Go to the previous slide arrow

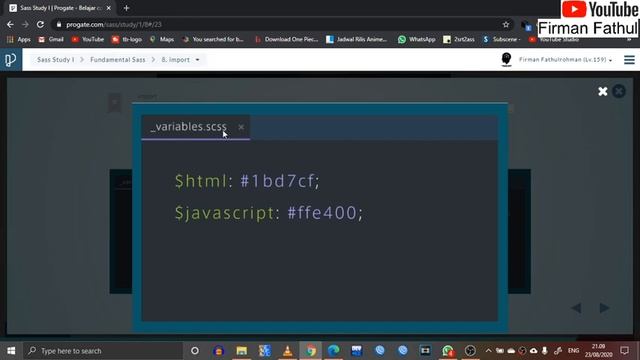[x=576, y=308]
